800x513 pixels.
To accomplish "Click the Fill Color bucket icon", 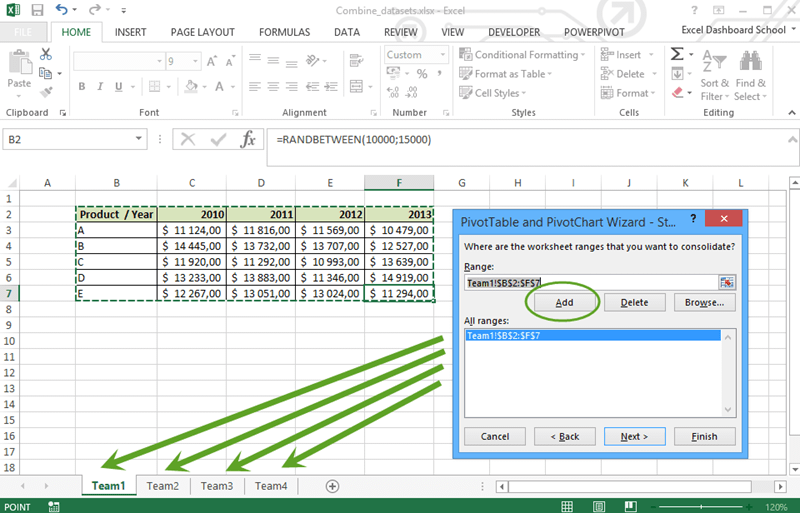I will (x=191, y=86).
